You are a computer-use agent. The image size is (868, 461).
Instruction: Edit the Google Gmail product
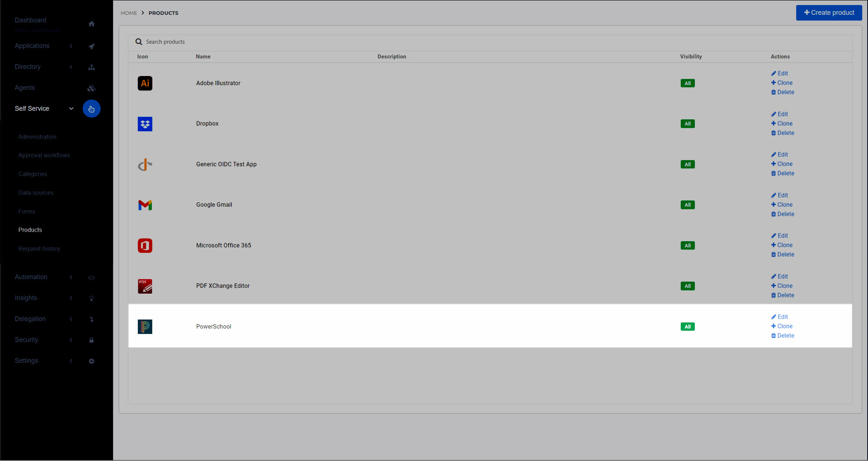[780, 195]
